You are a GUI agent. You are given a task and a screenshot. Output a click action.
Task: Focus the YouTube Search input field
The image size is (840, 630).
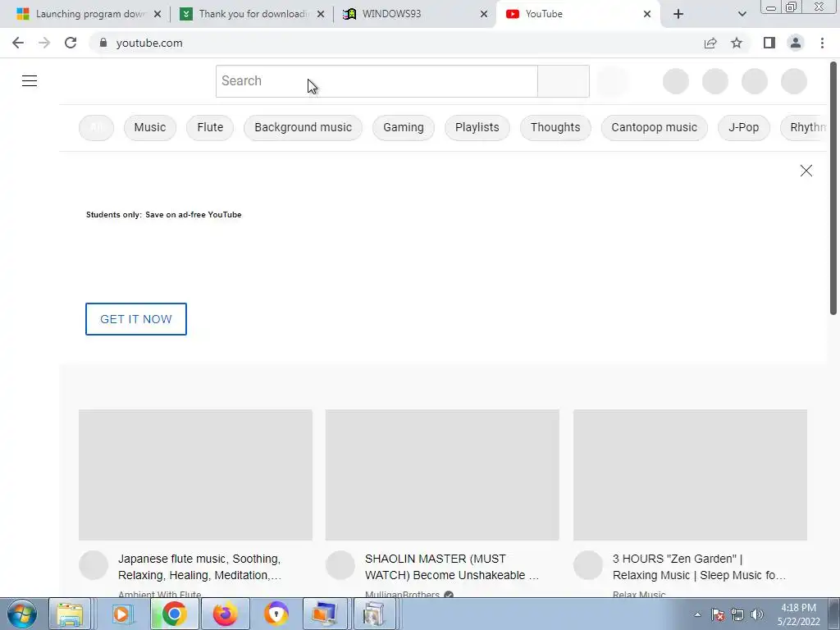pos(377,81)
